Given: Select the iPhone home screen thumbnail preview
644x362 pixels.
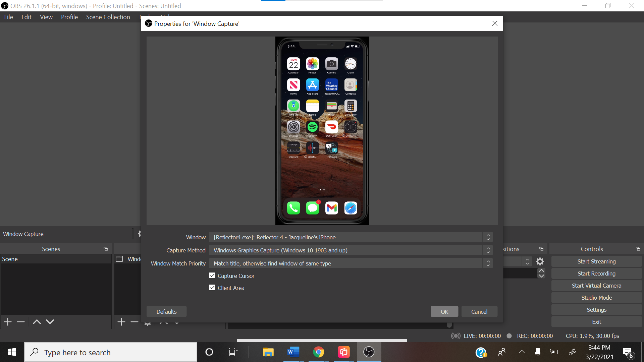Looking at the screenshot, I should 322,130.
